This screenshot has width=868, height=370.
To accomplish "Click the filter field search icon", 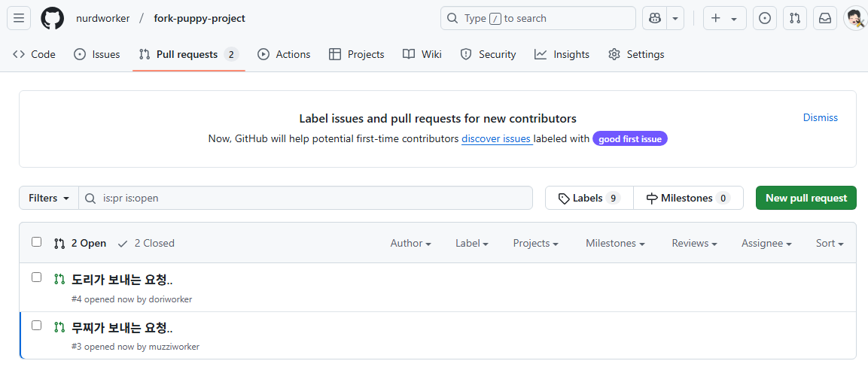I will click(x=90, y=198).
